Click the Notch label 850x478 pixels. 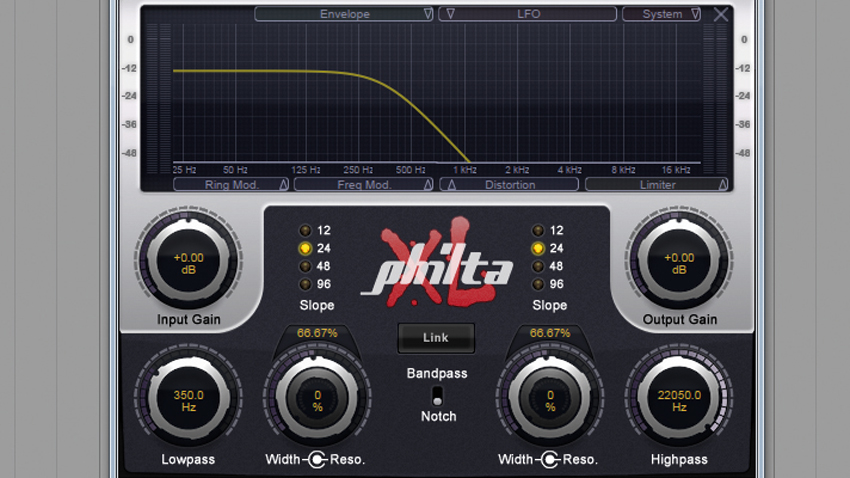tap(439, 416)
